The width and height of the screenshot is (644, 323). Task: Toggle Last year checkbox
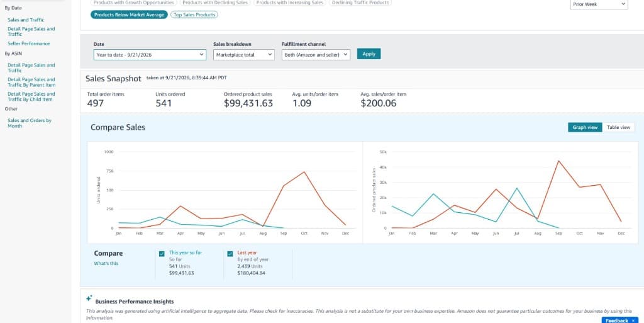point(230,254)
